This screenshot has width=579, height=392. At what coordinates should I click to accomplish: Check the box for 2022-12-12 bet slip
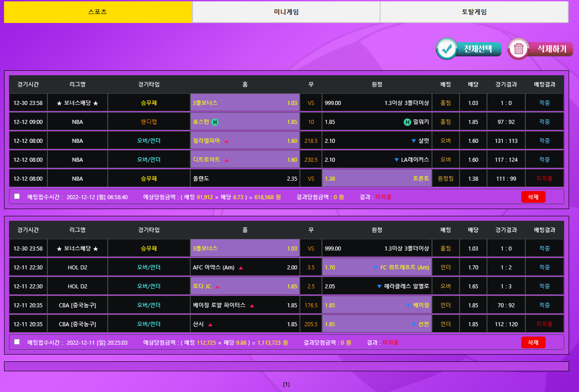click(17, 196)
